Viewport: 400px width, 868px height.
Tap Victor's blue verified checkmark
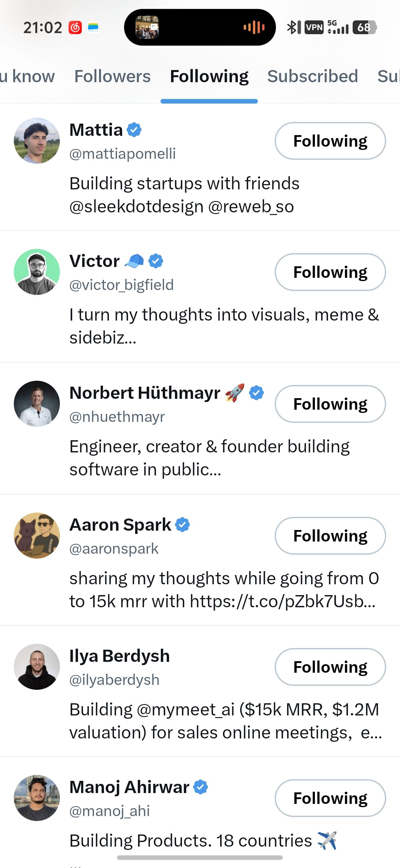point(156,261)
